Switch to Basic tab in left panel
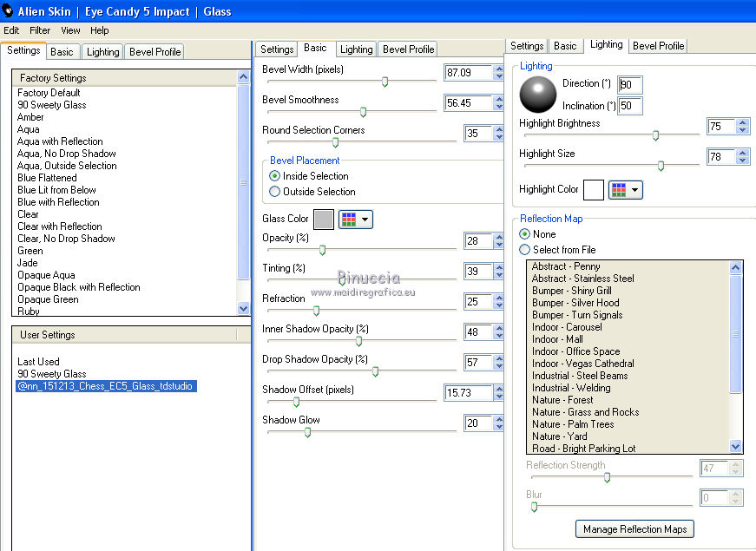Screen dimensions: 756x551 tap(62, 52)
